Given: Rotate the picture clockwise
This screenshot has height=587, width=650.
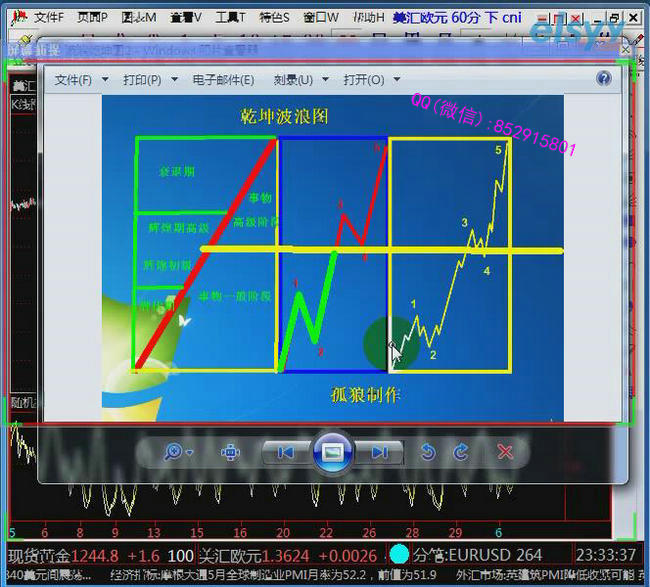Looking at the screenshot, I should (x=461, y=452).
